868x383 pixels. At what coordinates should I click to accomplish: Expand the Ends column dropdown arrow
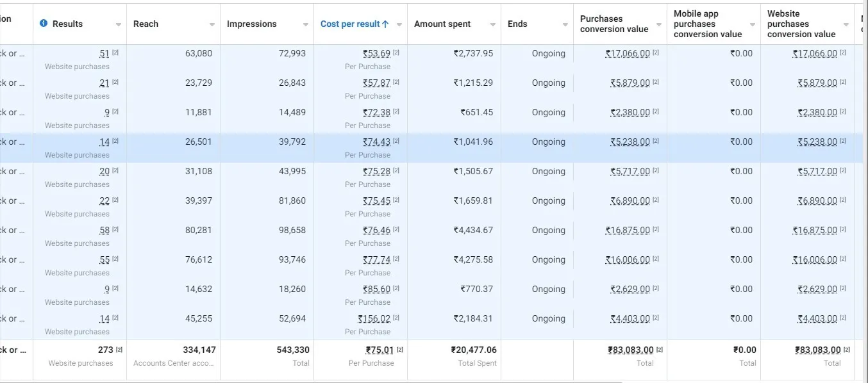(x=565, y=25)
